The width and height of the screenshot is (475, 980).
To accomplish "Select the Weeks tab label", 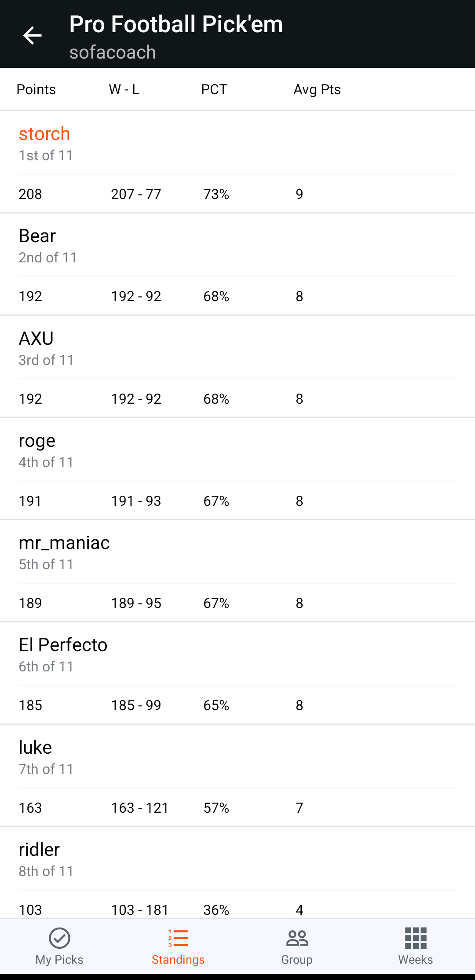I will 416,960.
